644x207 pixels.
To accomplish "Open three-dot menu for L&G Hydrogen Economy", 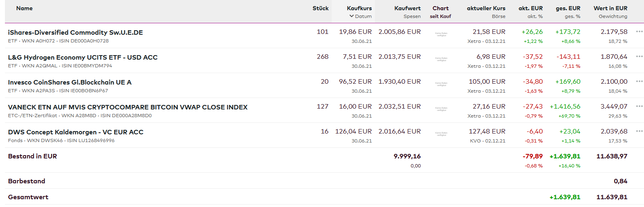I will click(x=639, y=56).
